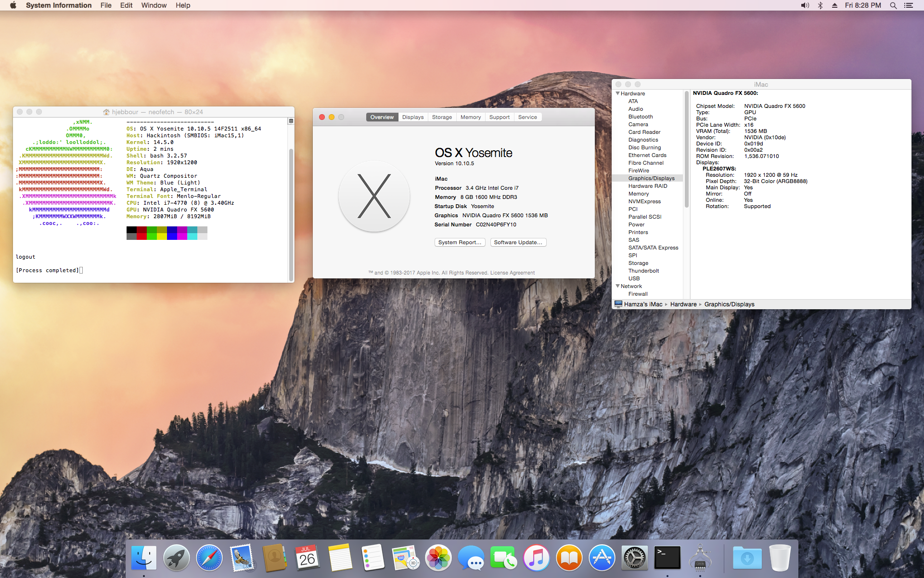
Task: Click the iMac sidebar vertical scrollbar
Action: tap(687, 149)
